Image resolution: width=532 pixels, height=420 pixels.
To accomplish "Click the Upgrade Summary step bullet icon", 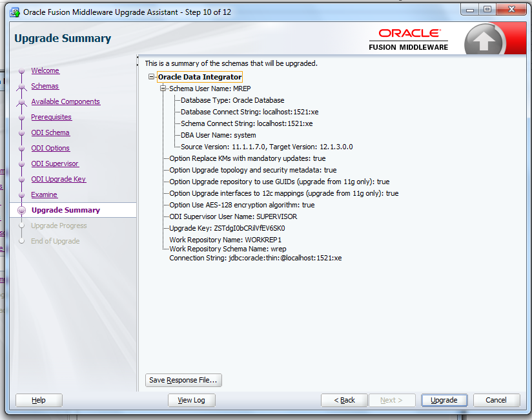I will (x=22, y=210).
